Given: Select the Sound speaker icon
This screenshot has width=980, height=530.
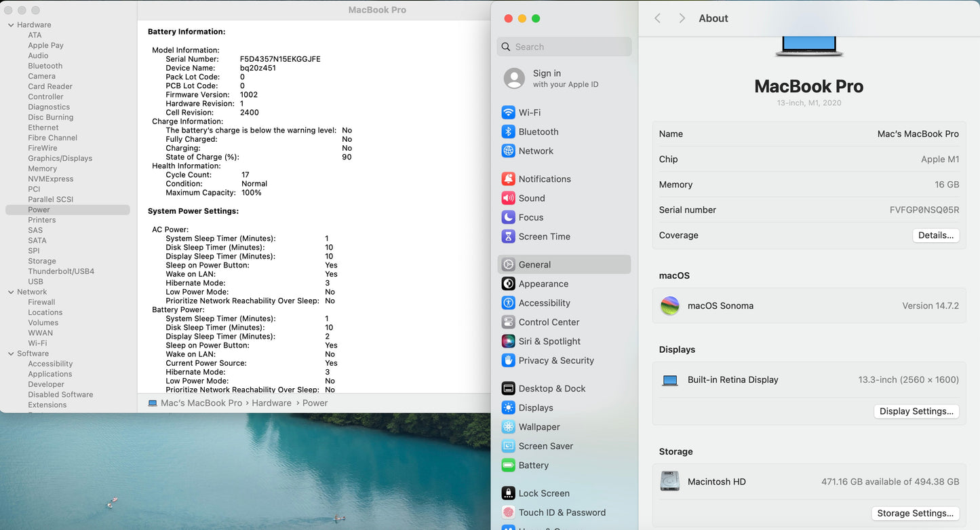Looking at the screenshot, I should pos(508,198).
